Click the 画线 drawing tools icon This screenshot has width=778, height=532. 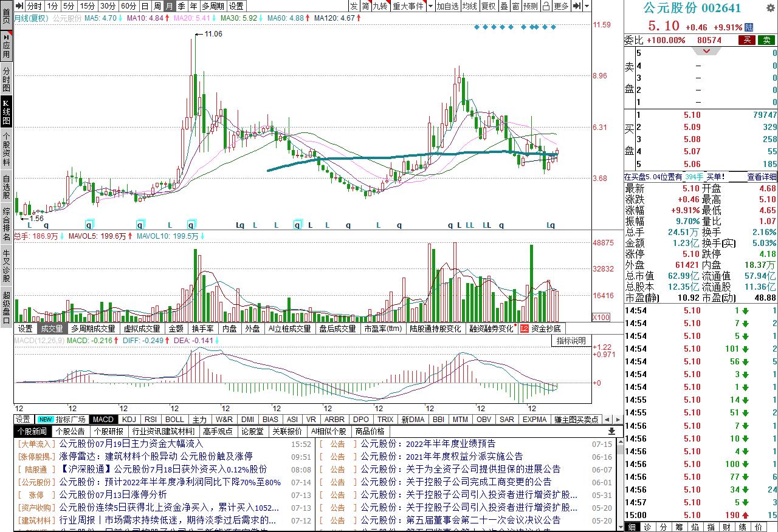(x=544, y=6)
